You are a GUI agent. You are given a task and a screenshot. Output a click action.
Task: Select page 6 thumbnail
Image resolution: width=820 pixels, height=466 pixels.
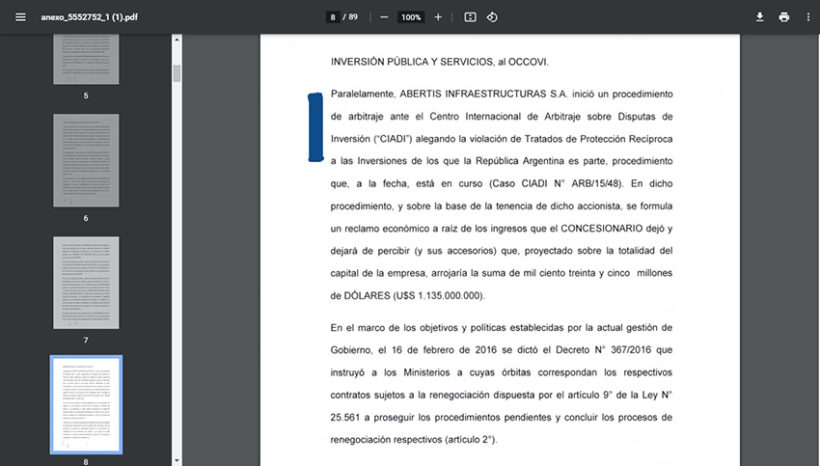pos(86,160)
